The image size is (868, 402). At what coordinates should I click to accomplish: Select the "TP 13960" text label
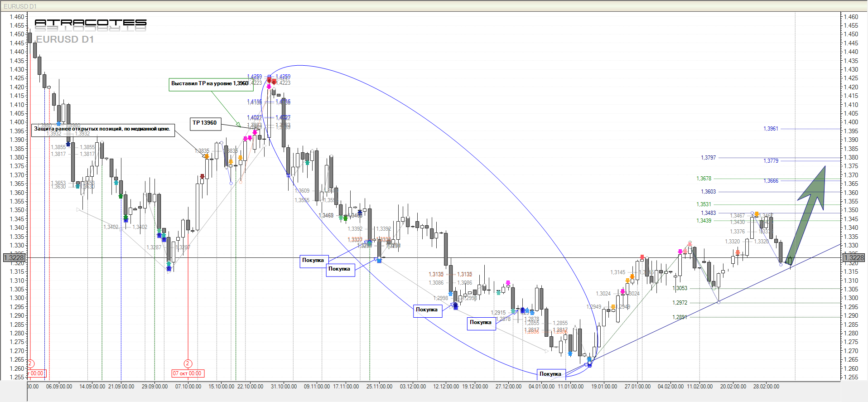(x=205, y=123)
